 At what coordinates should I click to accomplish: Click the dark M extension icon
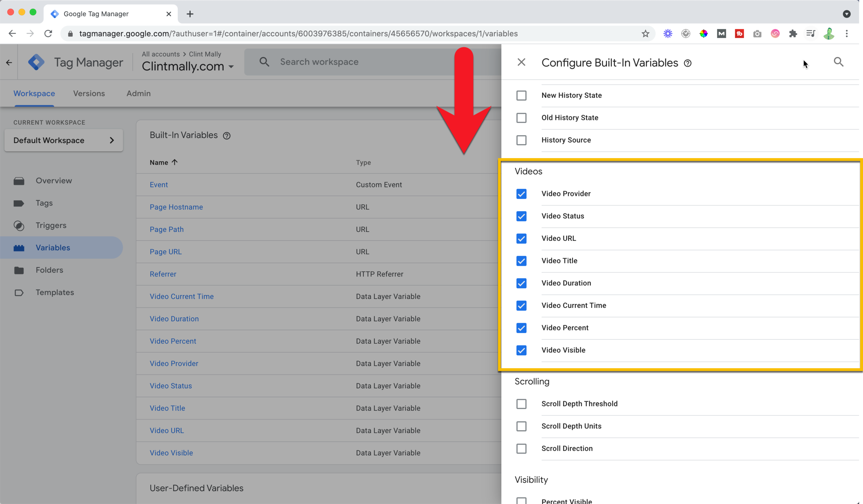721,33
